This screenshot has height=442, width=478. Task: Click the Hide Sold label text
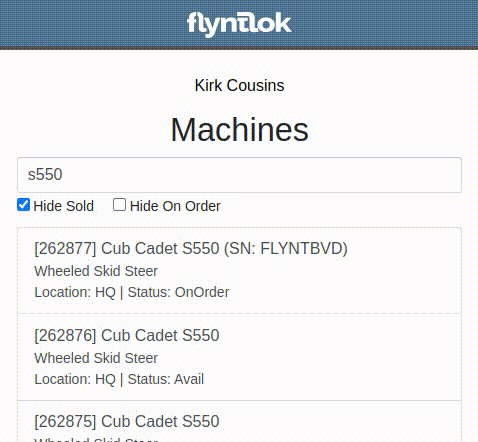[63, 206]
